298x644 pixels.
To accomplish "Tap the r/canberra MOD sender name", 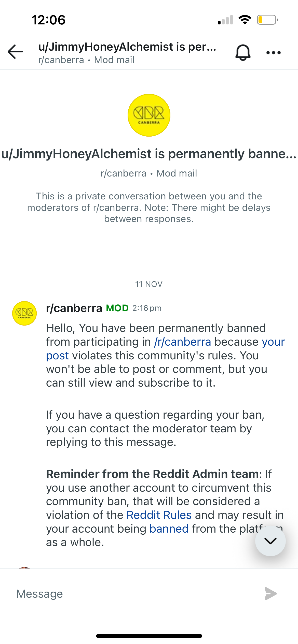I will 74,308.
